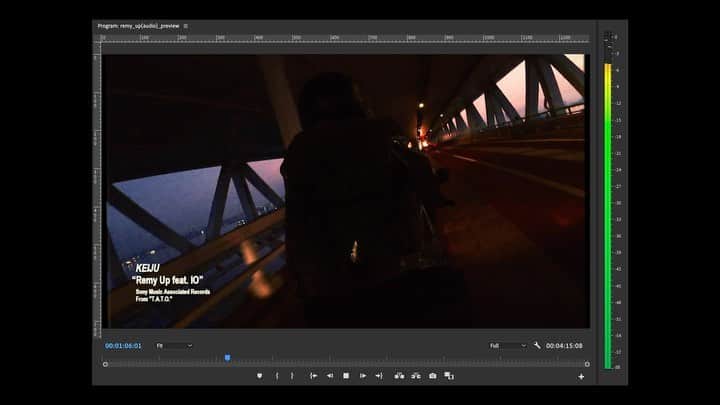
Task: Click the duration timecode 00:04:15:08
Action: tap(564, 346)
